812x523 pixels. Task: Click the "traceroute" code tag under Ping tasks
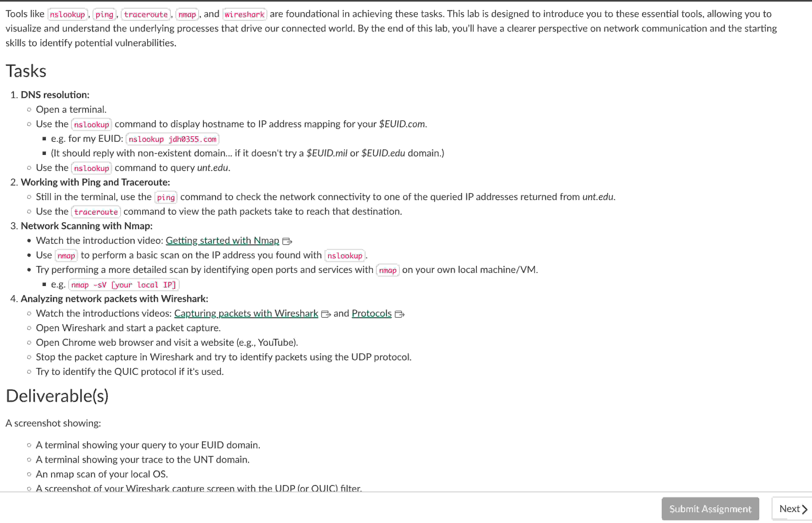[96, 212]
